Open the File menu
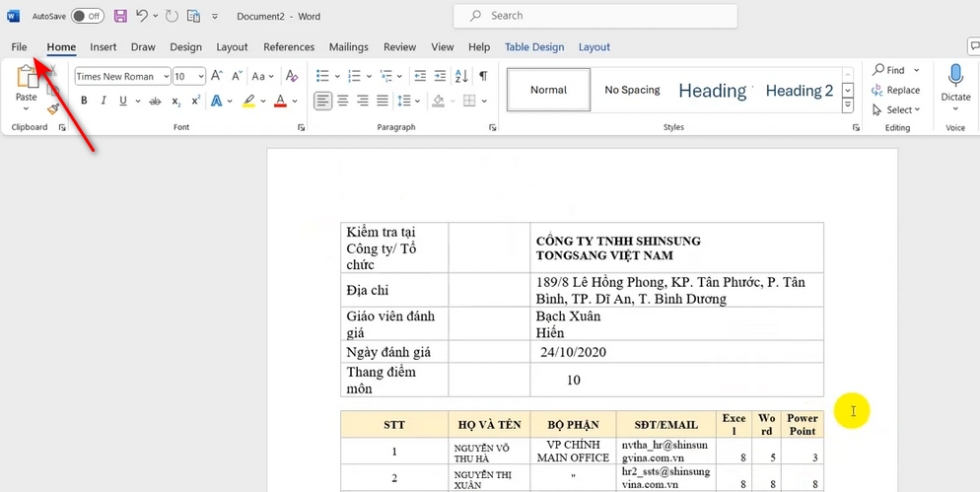The height and width of the screenshot is (492, 980). pos(20,46)
